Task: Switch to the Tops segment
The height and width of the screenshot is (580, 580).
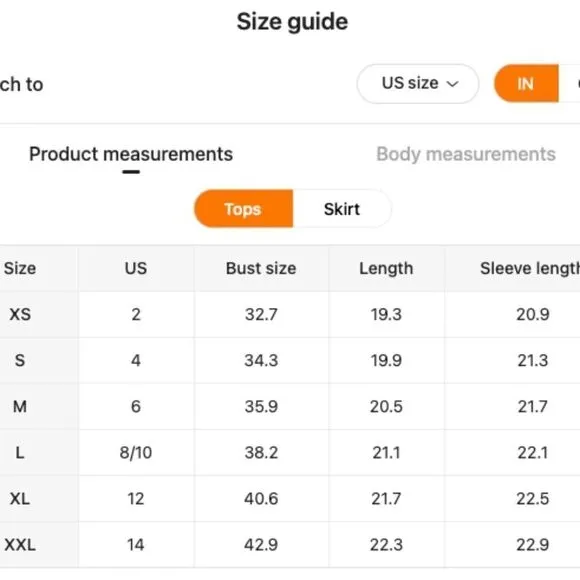Action: (x=243, y=209)
